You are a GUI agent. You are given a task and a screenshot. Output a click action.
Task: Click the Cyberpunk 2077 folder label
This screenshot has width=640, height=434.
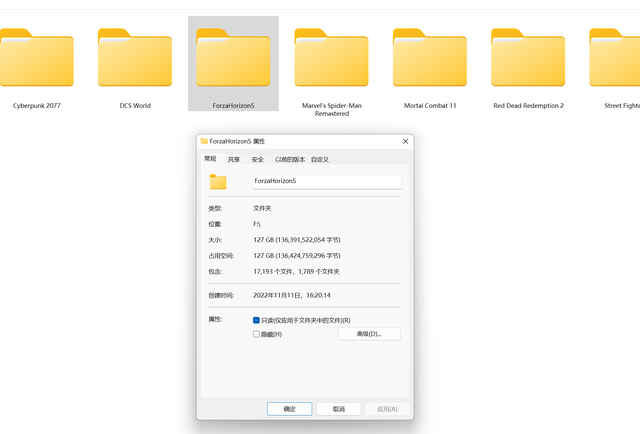37,105
